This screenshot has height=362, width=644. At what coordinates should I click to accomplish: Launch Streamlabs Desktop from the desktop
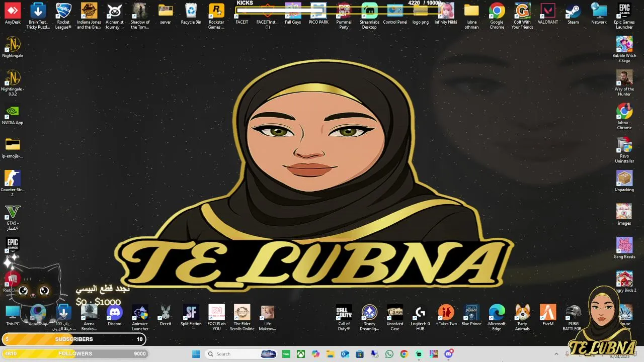click(x=369, y=16)
